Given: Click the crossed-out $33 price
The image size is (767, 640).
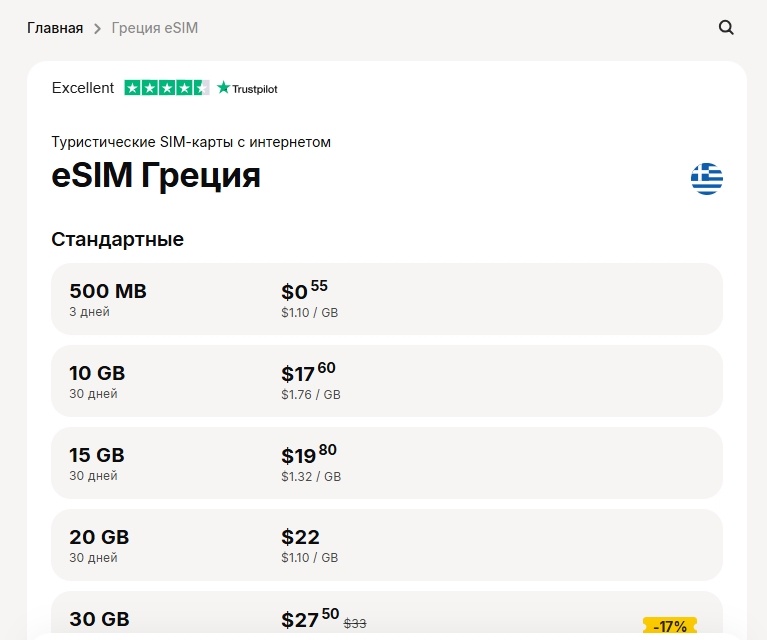Looking at the screenshot, I should point(355,623).
